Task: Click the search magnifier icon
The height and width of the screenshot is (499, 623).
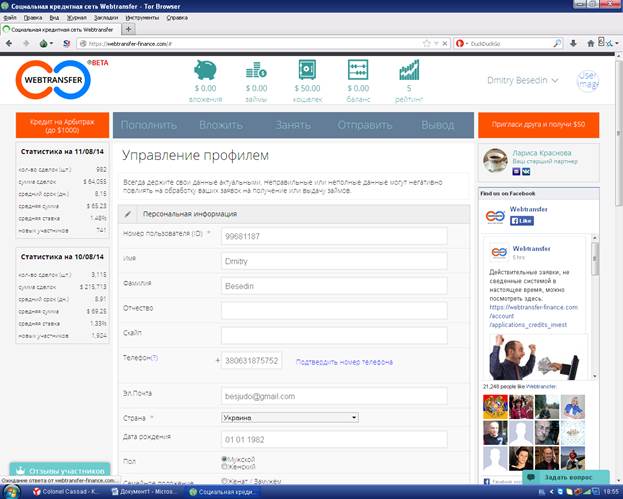Action: pos(557,43)
